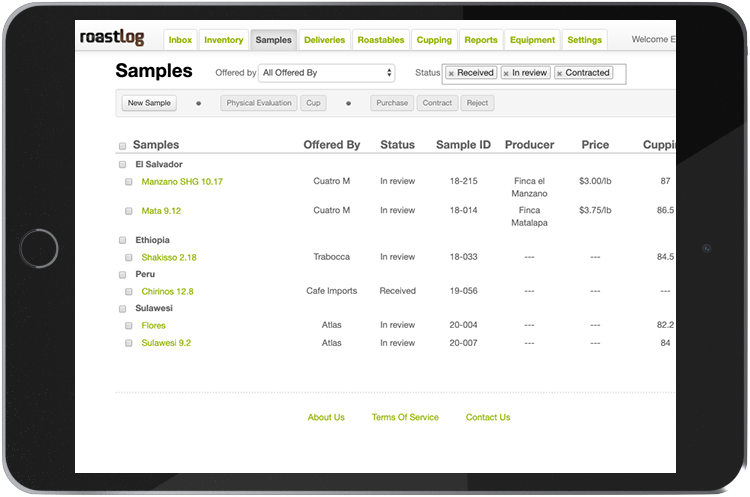Tick the Sulawesi 9.2 sample checkbox

[129, 343]
